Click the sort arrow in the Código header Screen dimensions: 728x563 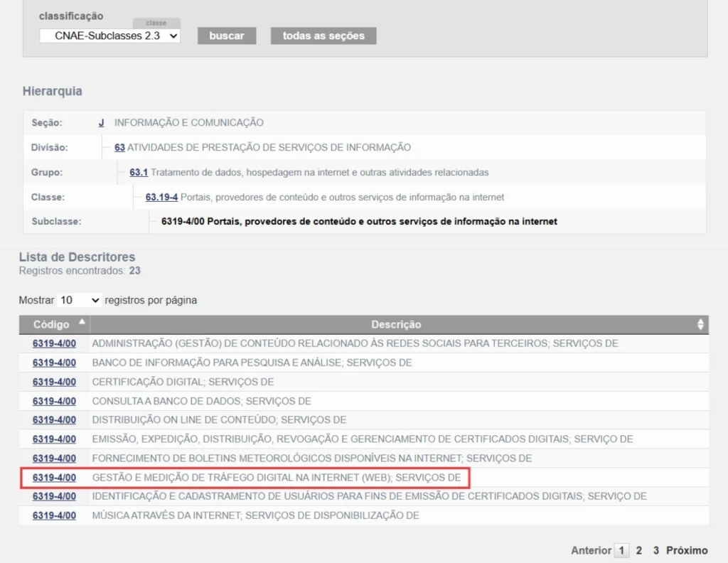(x=82, y=322)
